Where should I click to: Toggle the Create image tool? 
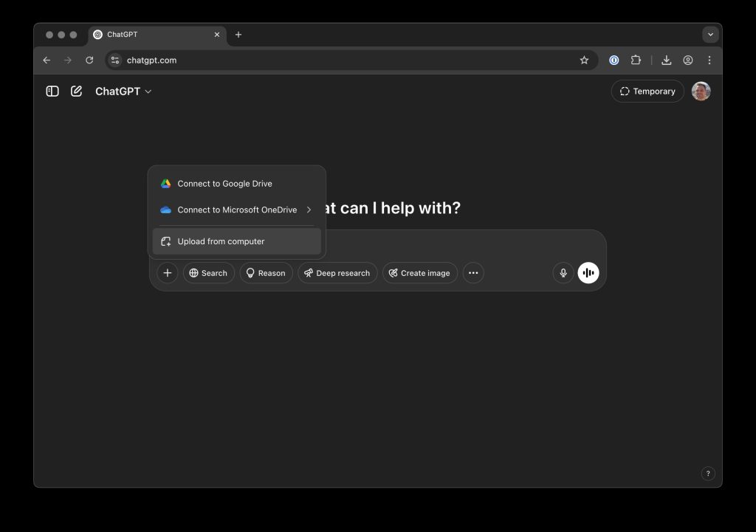[x=419, y=273]
